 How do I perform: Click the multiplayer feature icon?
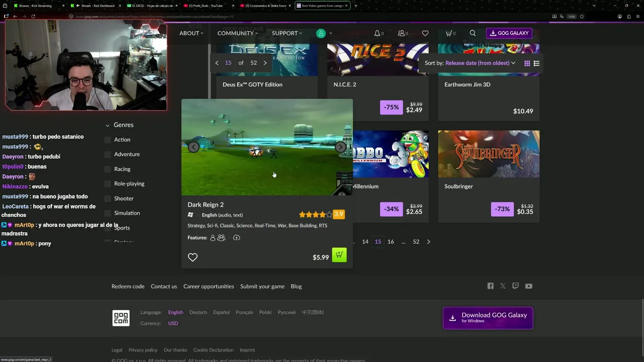tap(221, 238)
